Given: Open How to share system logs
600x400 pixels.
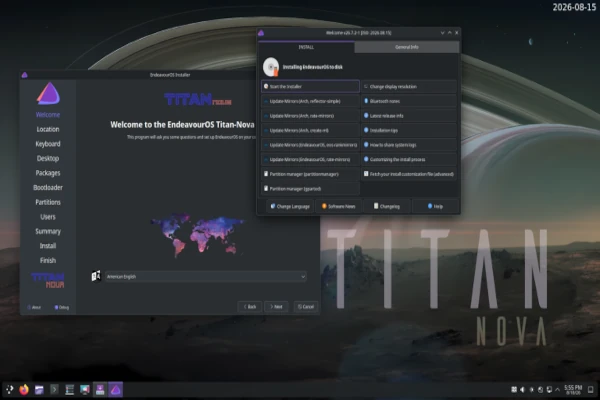Looking at the screenshot, I should pyautogui.click(x=409, y=145).
